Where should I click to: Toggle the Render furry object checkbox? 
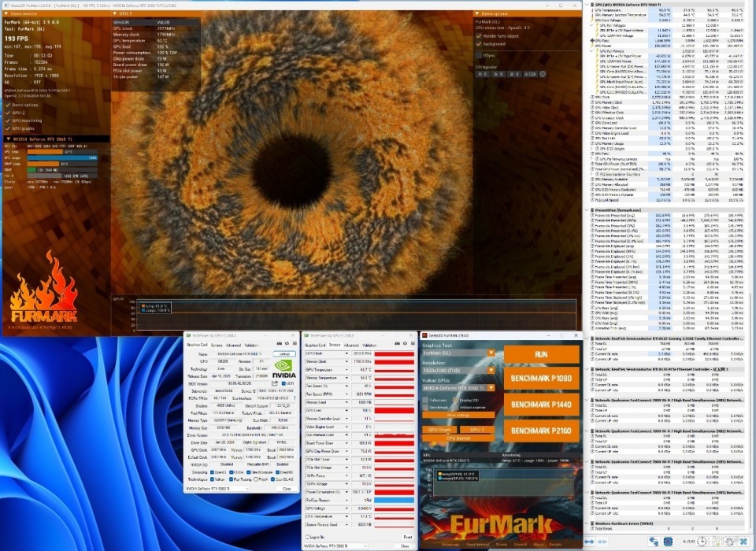(x=479, y=35)
